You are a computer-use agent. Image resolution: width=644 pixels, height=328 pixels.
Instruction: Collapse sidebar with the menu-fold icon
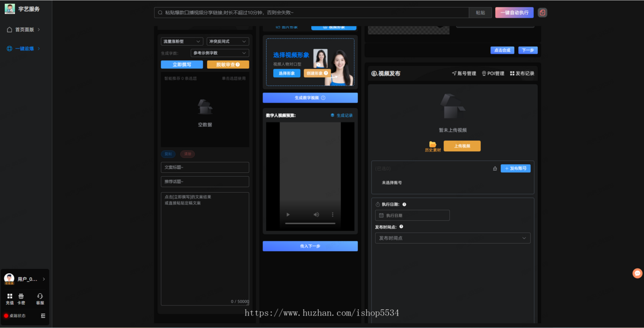43,316
